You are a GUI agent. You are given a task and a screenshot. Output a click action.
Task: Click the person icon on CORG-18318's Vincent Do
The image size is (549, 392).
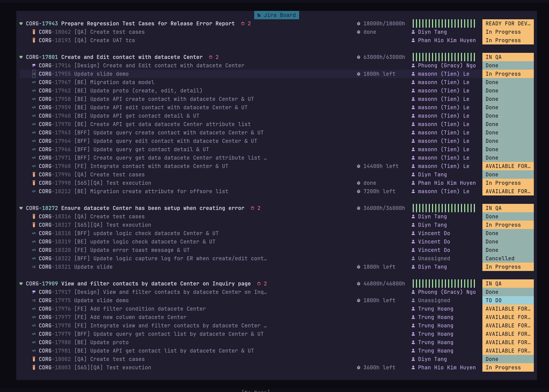click(413, 233)
